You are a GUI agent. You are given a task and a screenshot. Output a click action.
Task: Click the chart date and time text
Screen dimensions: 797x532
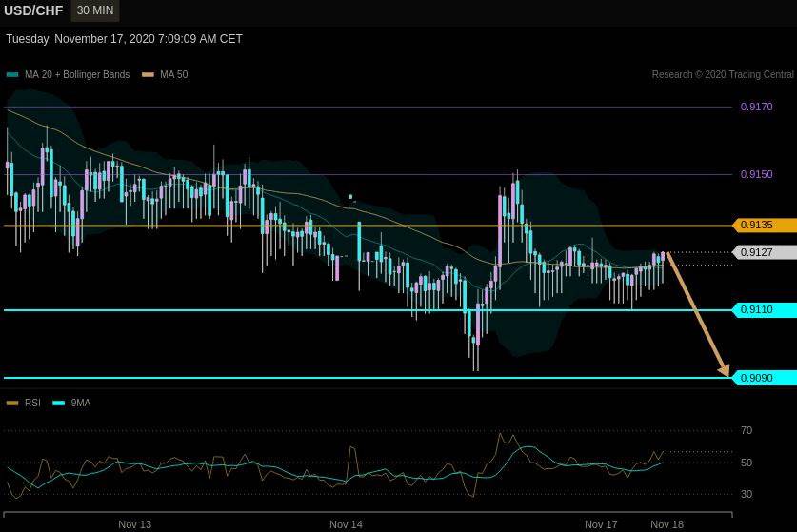tap(124, 39)
